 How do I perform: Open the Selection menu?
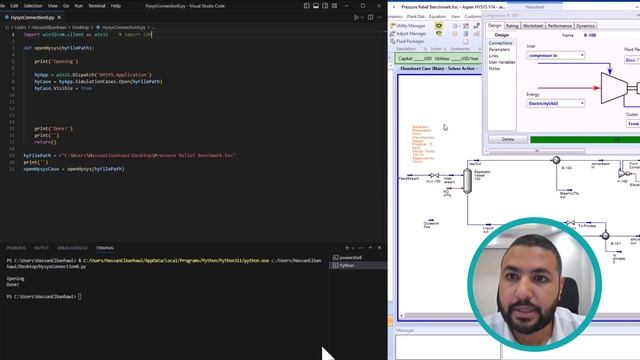[x=33, y=6]
